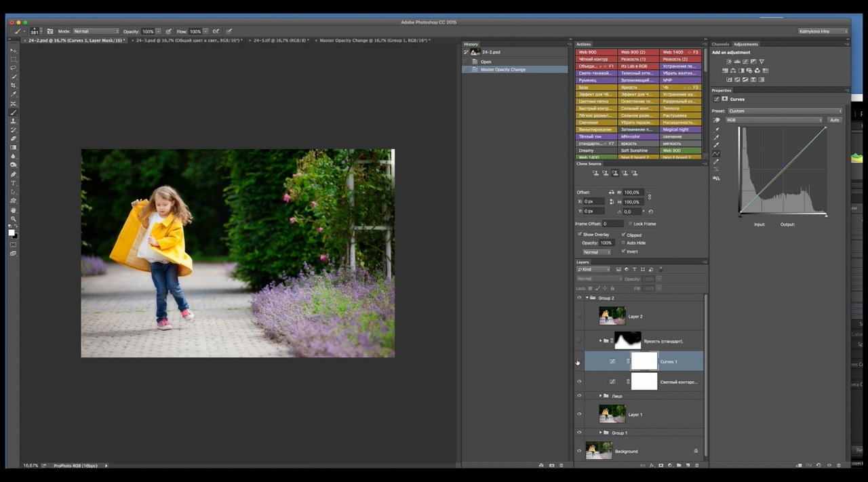Click the Clone Source Frame Offset field
868x482 pixels.
[613, 223]
